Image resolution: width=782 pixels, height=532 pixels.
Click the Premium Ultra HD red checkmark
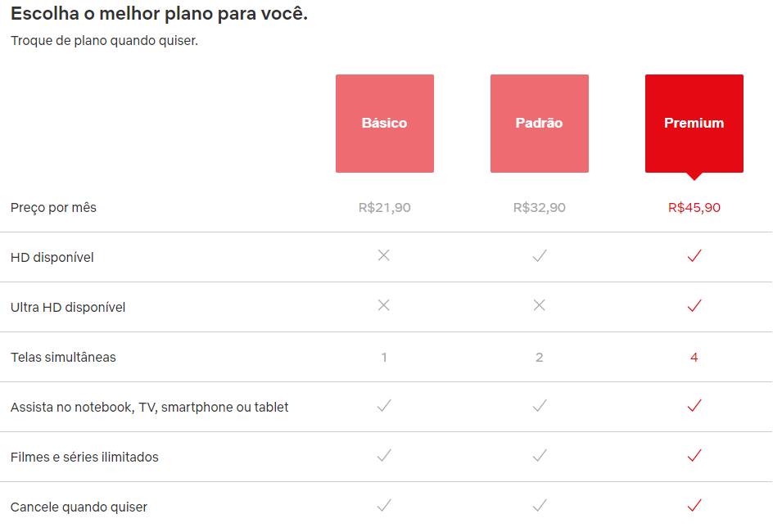pos(694,306)
